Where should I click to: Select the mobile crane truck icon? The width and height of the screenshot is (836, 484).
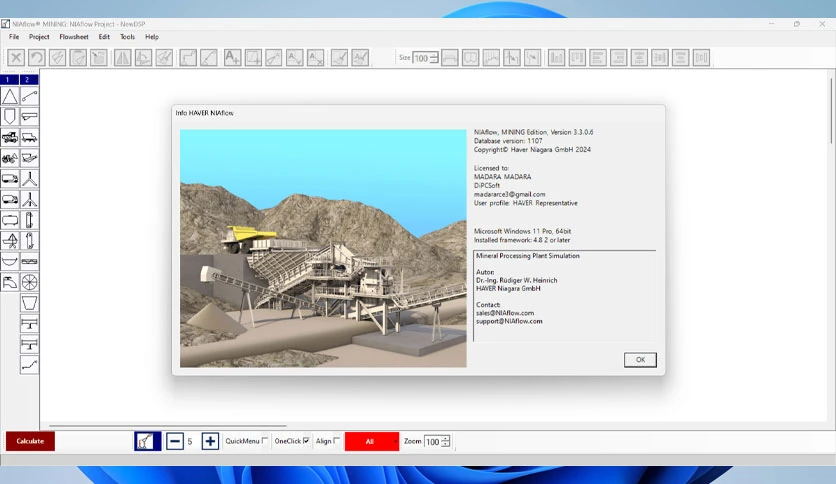click(10, 137)
